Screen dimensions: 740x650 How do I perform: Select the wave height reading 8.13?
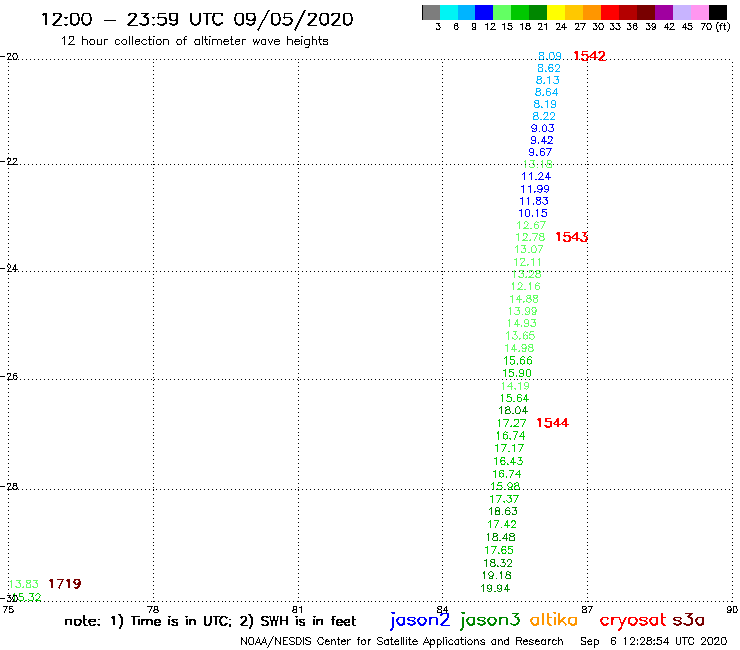coord(547,80)
